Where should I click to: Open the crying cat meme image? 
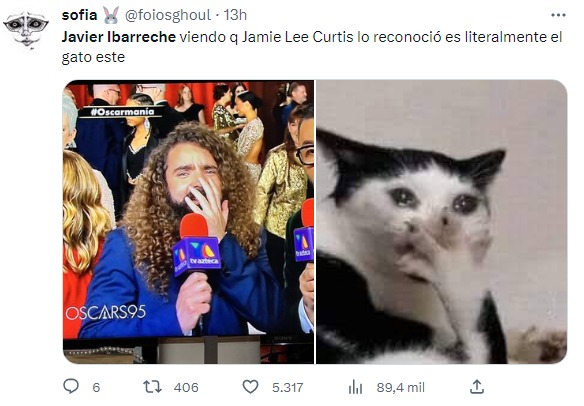pos(442,222)
